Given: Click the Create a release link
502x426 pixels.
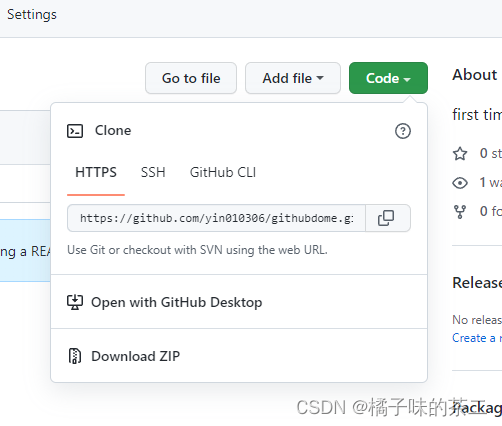Looking at the screenshot, I should click(x=477, y=338).
